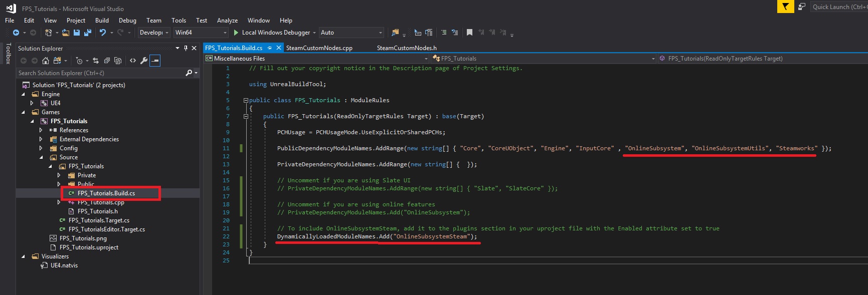Expand the References node

[x=41, y=130]
